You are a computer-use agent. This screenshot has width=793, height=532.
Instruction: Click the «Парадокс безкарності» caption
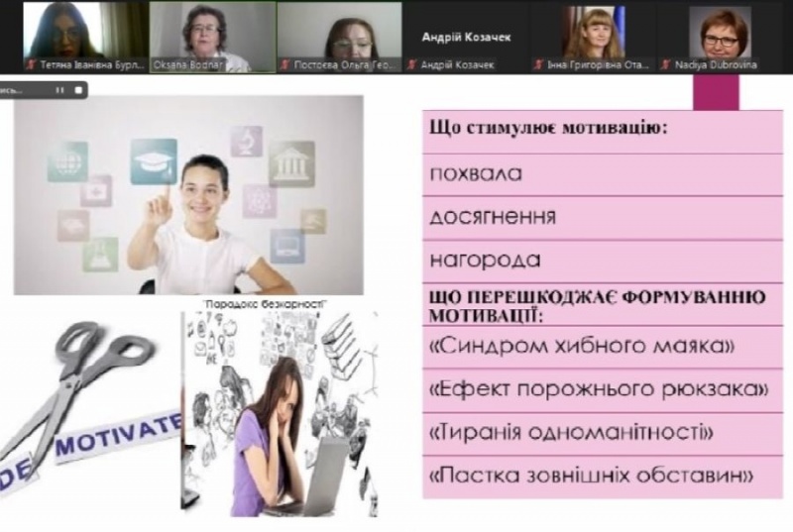tap(265, 303)
